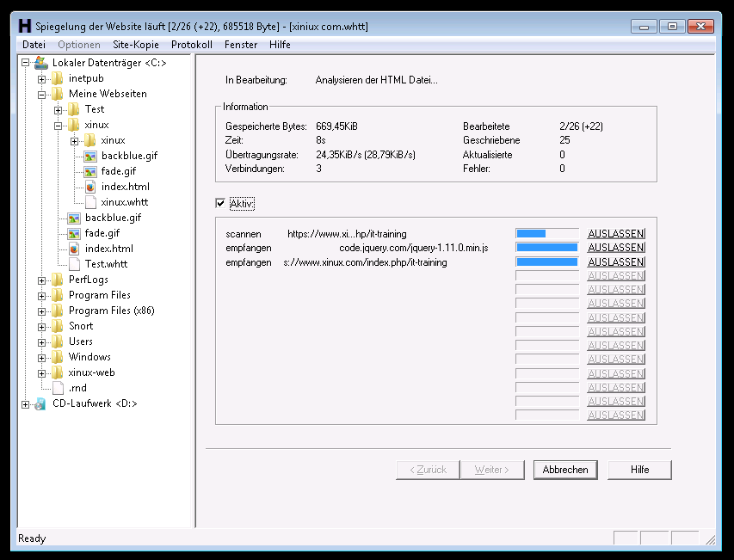Open the Site-Kopie menu
This screenshot has width=734, height=560.
tap(135, 45)
